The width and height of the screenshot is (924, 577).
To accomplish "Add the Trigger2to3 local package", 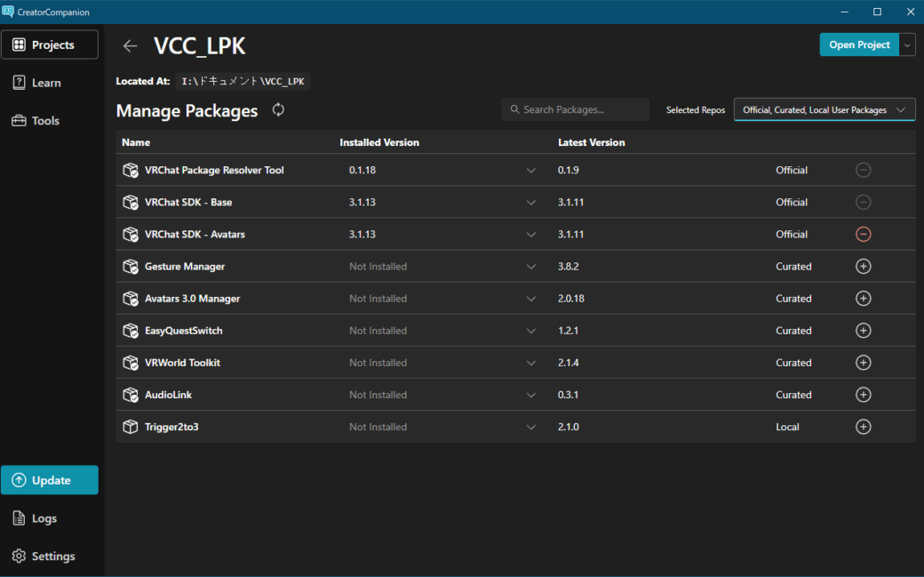I will click(x=863, y=427).
